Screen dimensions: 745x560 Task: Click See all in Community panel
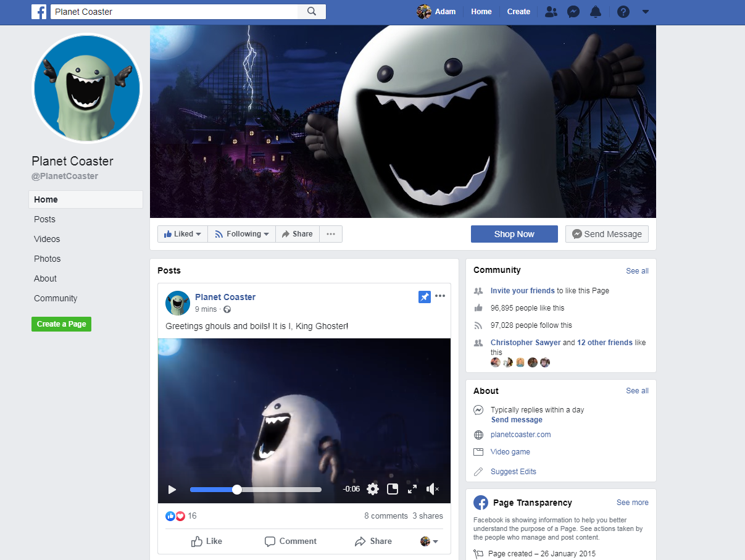(637, 271)
